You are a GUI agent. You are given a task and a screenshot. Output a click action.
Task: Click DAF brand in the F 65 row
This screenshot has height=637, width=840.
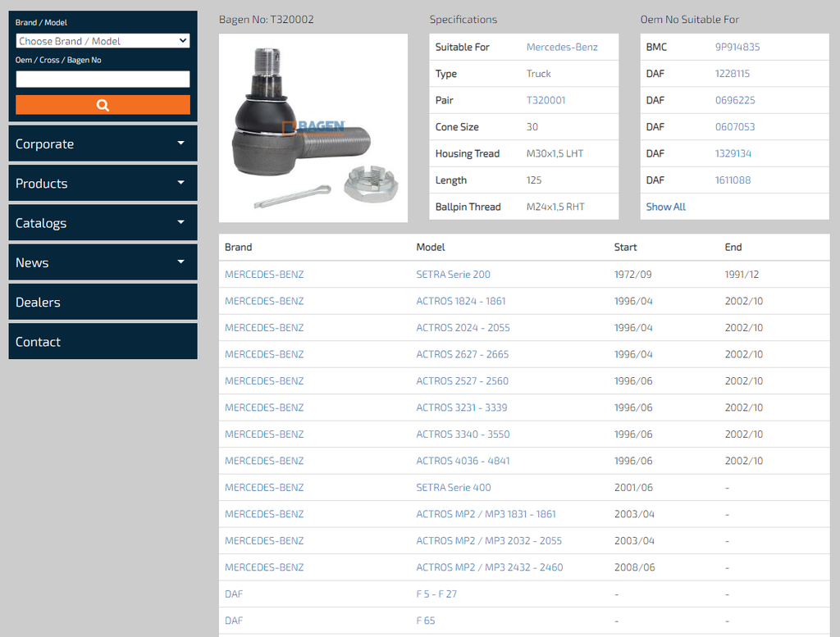point(234,621)
